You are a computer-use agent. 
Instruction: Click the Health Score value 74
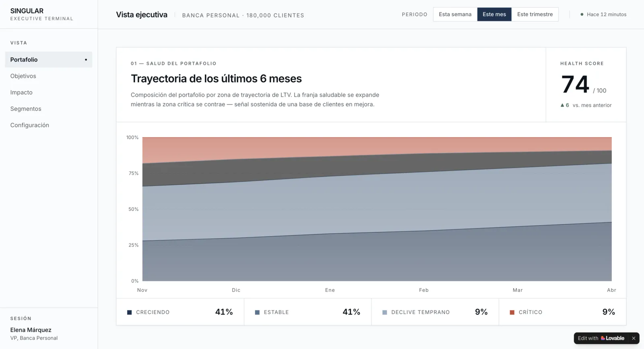point(575,84)
